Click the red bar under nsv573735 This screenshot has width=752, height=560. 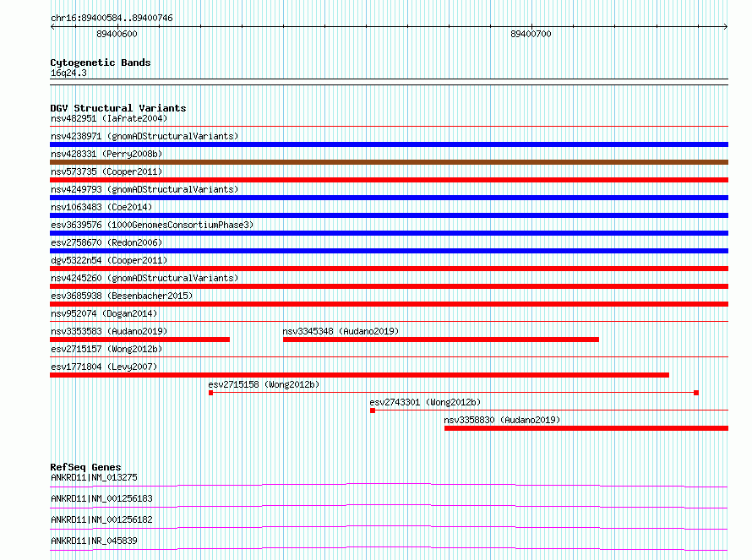389,180
